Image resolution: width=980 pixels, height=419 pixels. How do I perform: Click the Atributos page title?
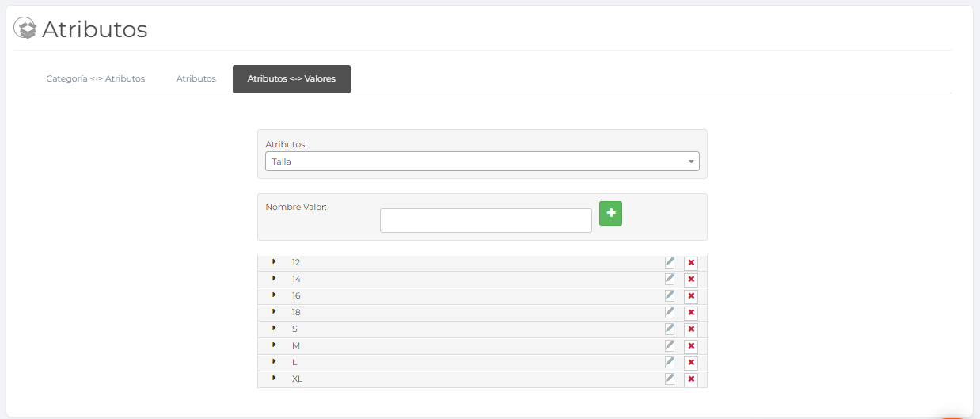[94, 29]
